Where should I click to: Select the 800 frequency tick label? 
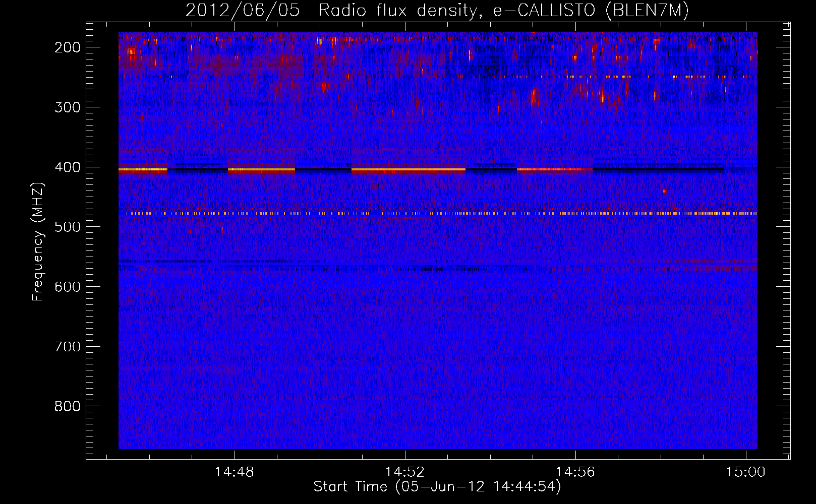coord(68,406)
